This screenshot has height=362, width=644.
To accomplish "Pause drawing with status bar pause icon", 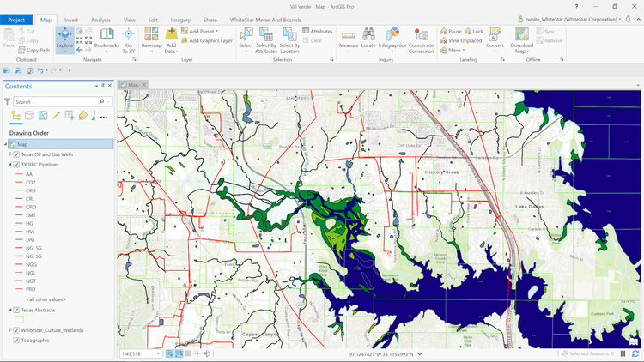I will tap(623, 353).
